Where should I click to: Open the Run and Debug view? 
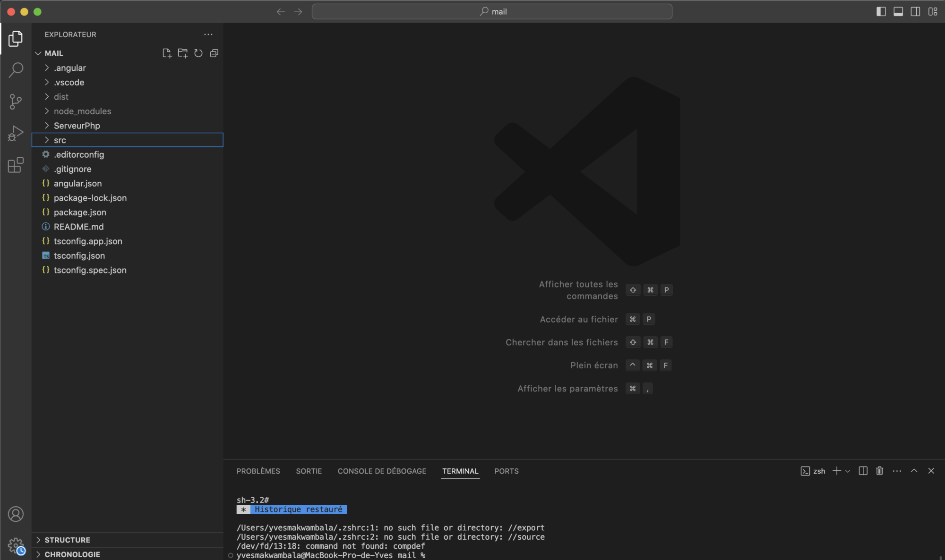coord(16,133)
